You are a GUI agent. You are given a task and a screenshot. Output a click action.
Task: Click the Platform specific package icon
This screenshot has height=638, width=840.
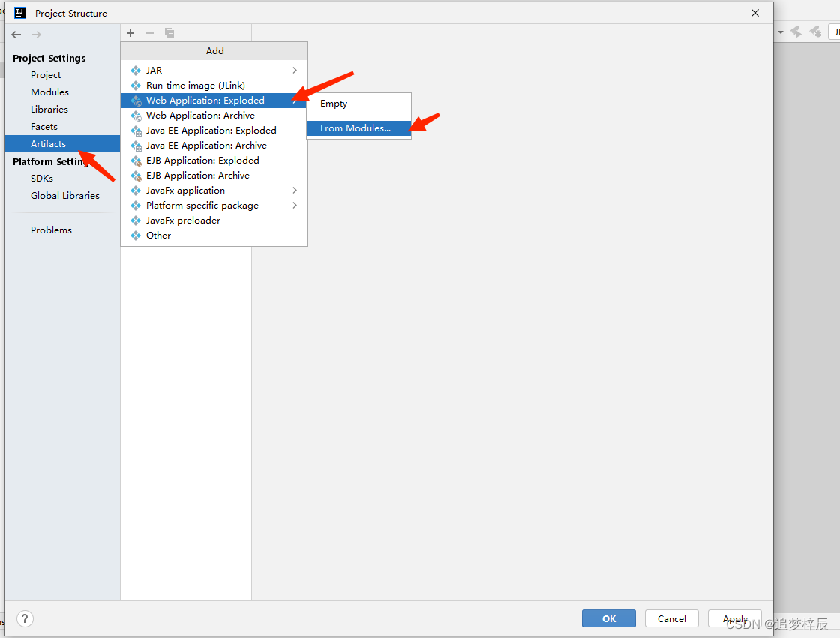(x=136, y=206)
